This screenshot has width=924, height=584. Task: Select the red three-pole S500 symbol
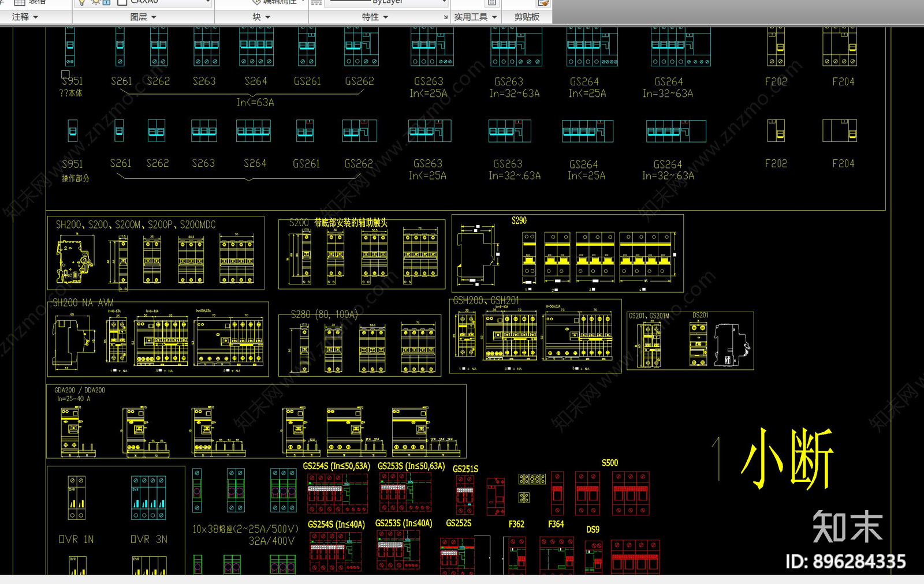[631, 493]
